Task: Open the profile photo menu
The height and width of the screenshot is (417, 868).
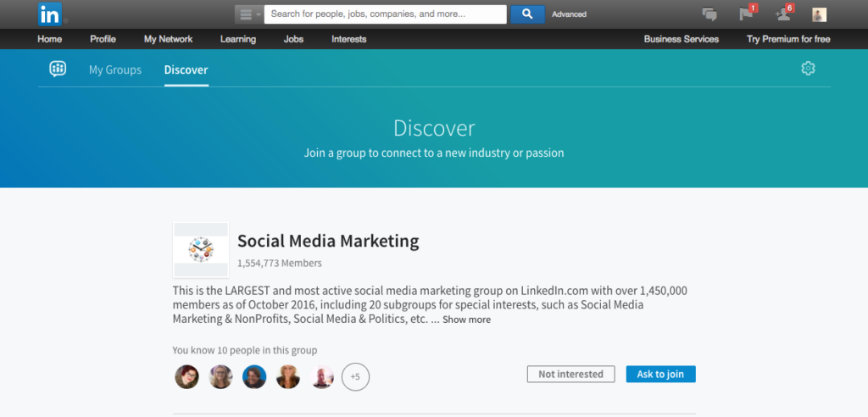Action: [x=820, y=15]
